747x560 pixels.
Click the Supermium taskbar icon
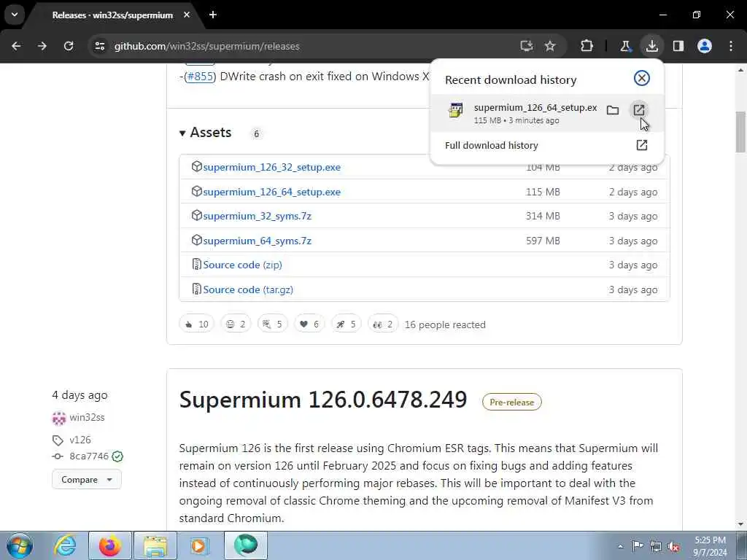click(x=246, y=545)
